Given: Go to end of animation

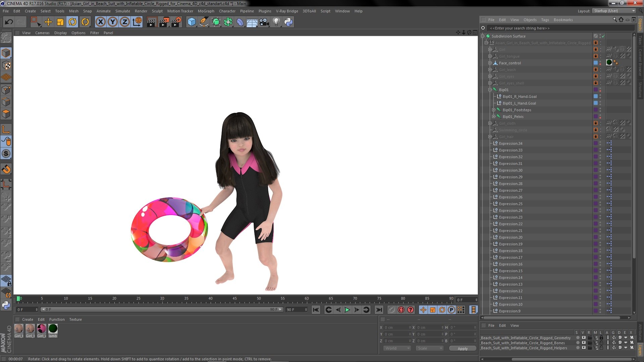Looking at the screenshot, I should (379, 310).
